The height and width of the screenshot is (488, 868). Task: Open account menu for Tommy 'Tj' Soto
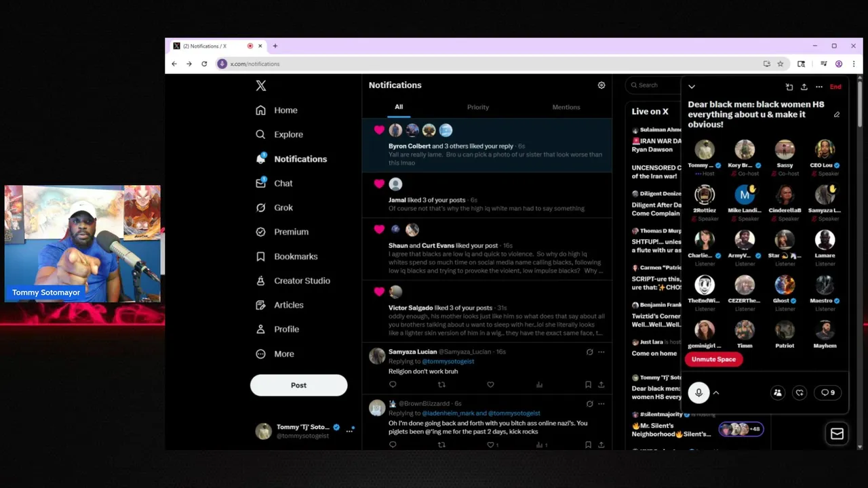coord(304,431)
